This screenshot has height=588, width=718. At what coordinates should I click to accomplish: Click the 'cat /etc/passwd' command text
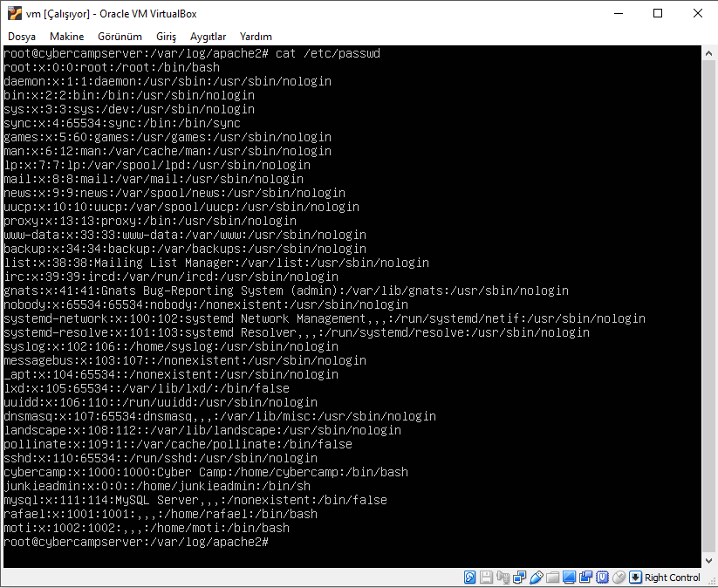click(328, 53)
